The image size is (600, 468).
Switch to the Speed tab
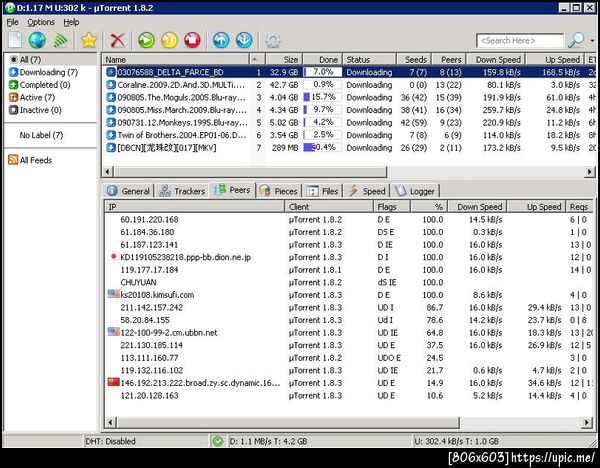[366, 191]
